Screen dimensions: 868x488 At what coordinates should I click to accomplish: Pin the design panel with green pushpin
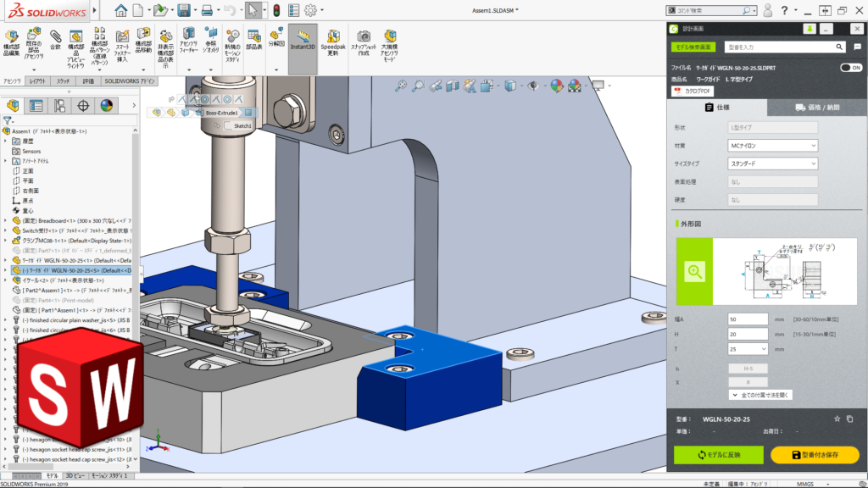[x=809, y=29]
